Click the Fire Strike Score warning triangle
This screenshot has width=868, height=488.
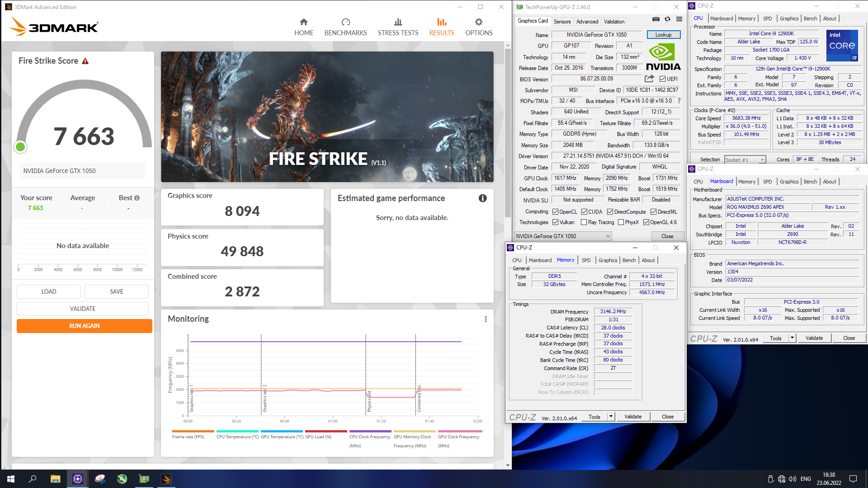pos(85,61)
